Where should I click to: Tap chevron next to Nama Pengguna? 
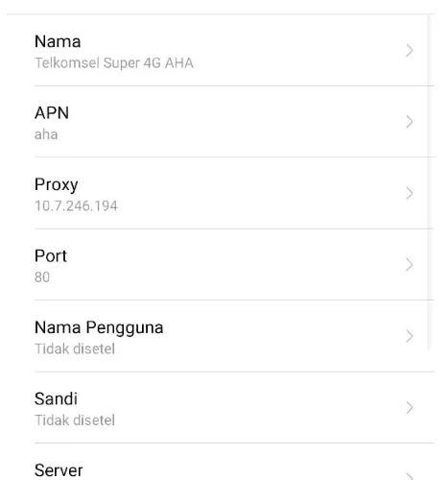409,336
